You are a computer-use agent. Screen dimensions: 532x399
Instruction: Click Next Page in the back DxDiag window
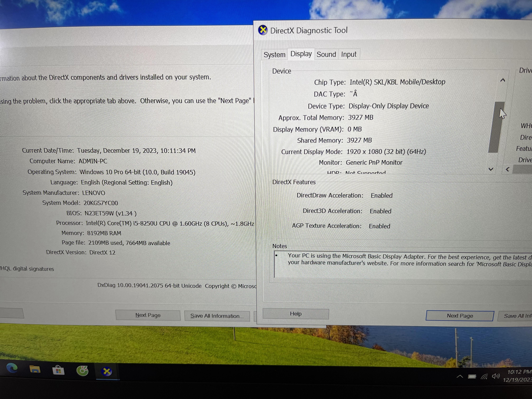(148, 315)
